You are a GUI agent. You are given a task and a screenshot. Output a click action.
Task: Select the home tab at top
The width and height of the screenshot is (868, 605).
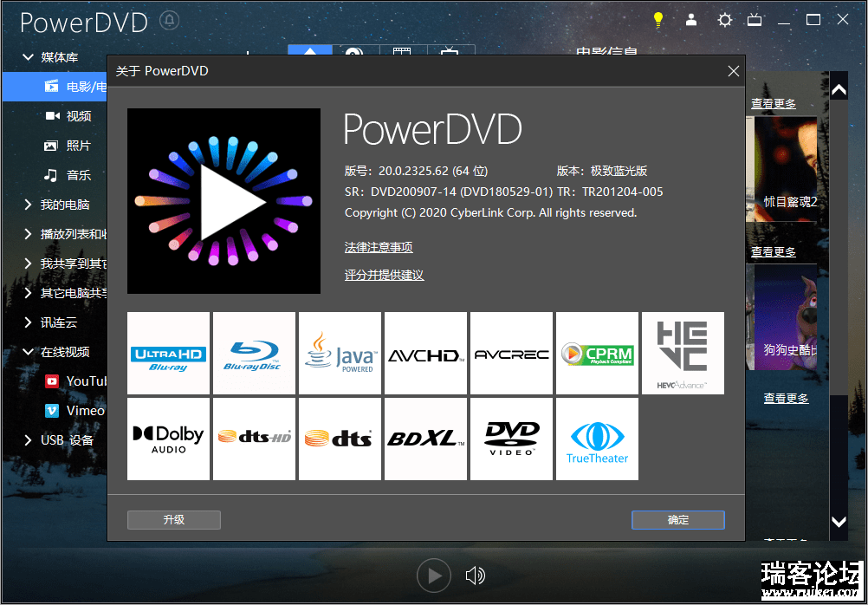point(310,51)
